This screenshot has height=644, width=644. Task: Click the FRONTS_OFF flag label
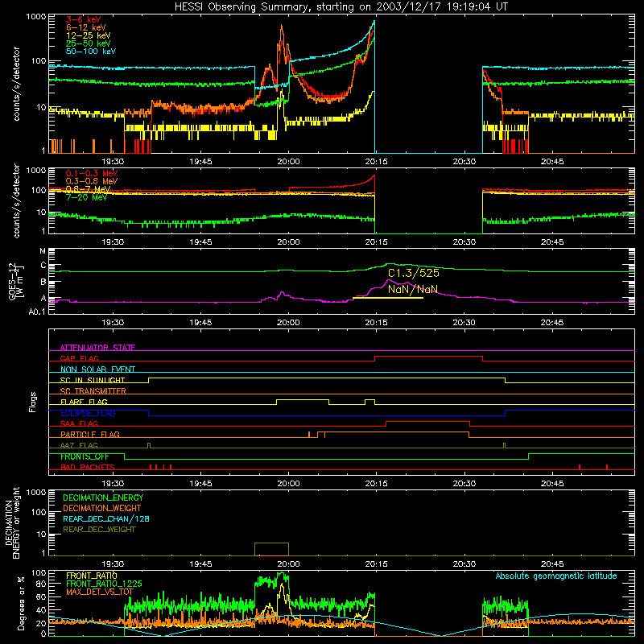pyautogui.click(x=85, y=456)
